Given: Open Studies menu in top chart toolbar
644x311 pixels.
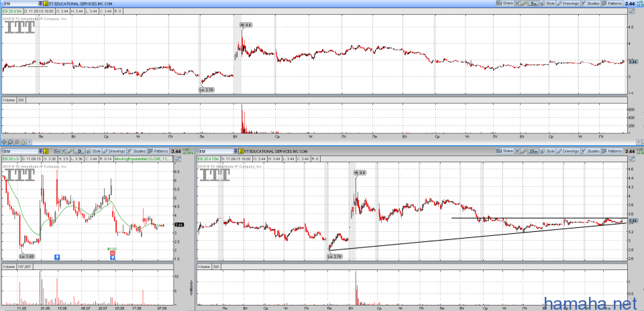Looking at the screenshot, I should (590, 3).
